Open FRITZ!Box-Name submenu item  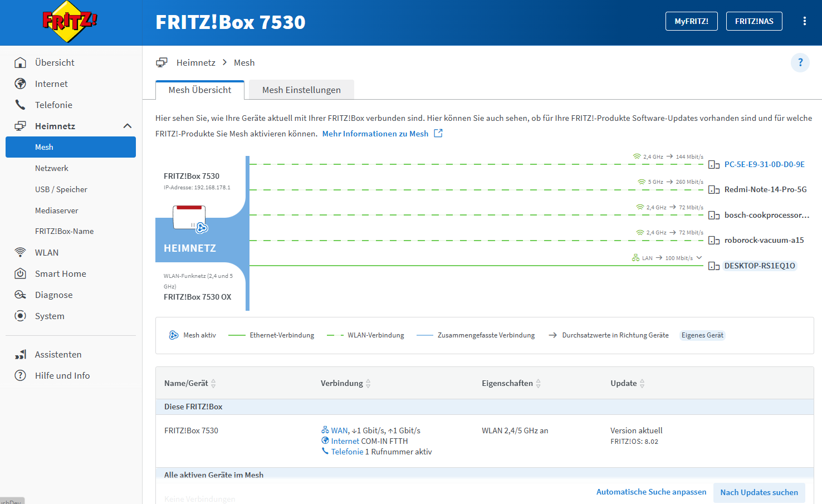pyautogui.click(x=65, y=231)
